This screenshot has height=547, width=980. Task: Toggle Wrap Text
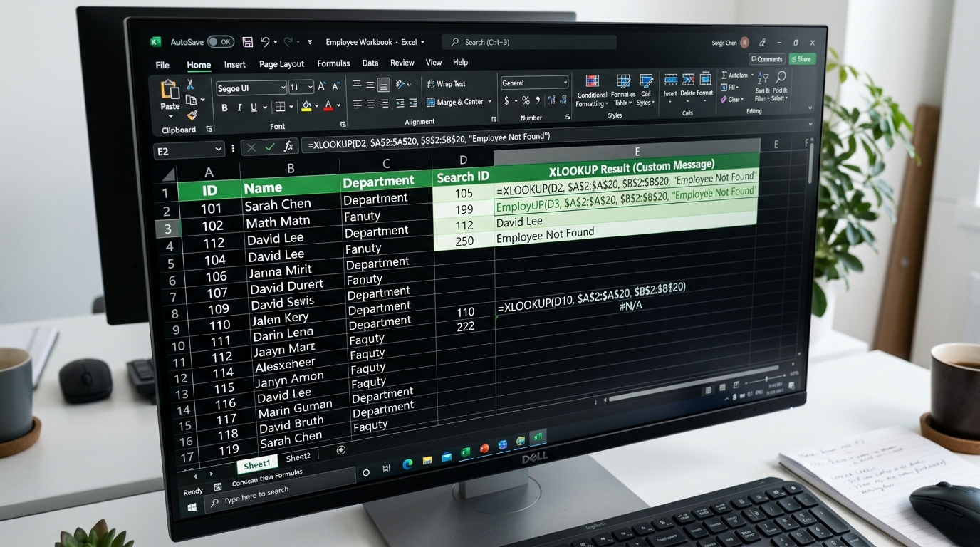[446, 84]
